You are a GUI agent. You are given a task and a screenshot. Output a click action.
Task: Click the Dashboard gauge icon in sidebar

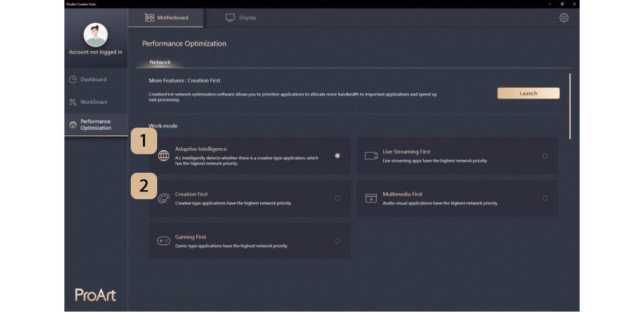click(x=73, y=79)
